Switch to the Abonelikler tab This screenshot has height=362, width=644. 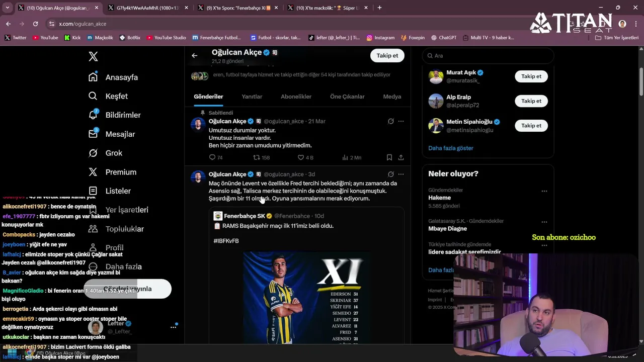point(296,97)
